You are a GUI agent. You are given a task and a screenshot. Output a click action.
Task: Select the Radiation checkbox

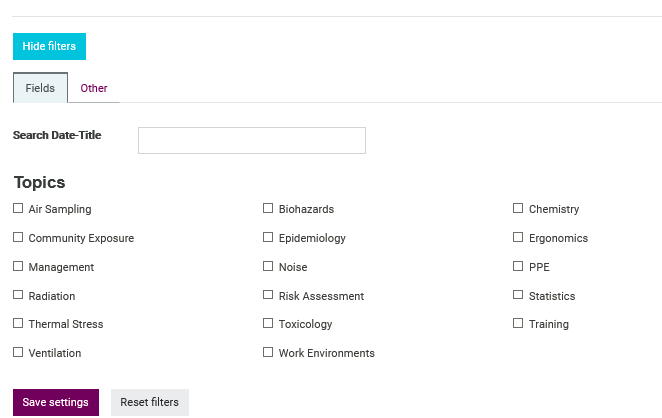pos(18,295)
